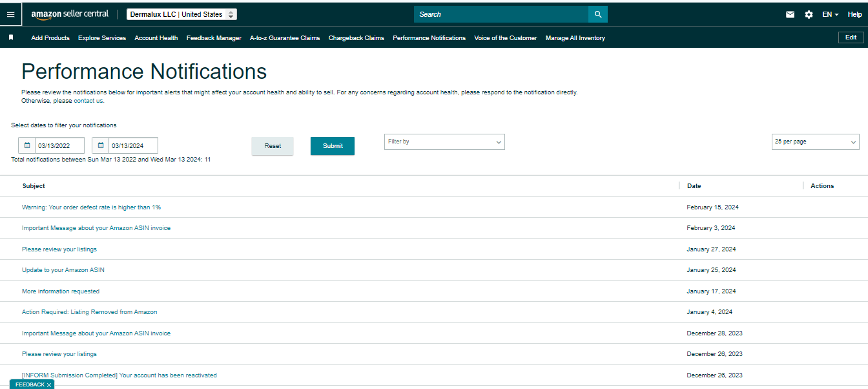Viewport: 868px width, 389px height.
Task: Click the bookmark icon in navigation bar
Action: click(11, 37)
